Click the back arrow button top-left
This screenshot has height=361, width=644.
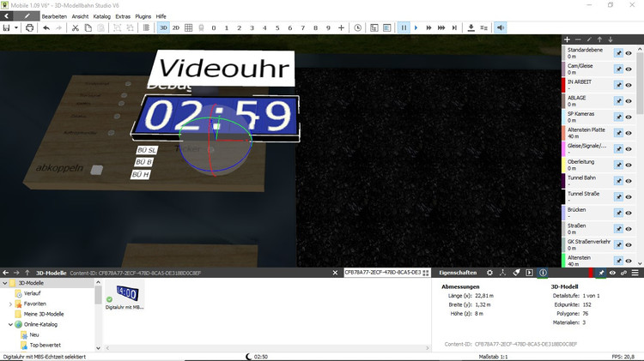7,16
